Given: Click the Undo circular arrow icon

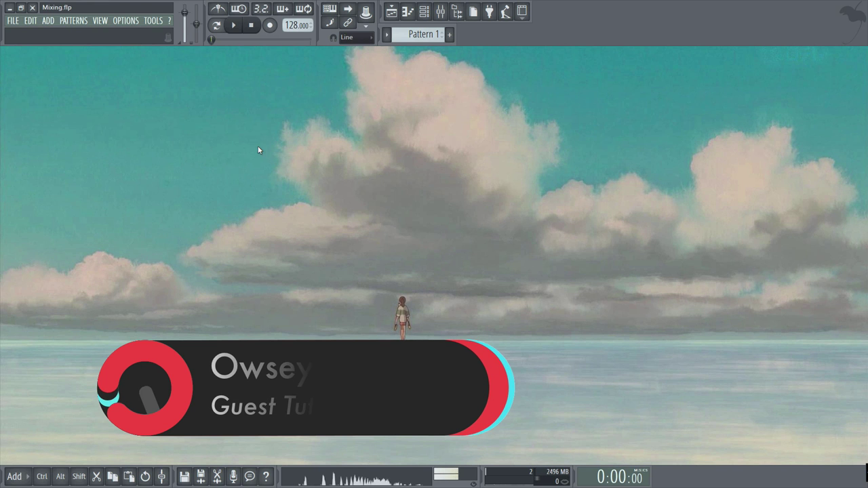Looking at the screenshot, I should tap(145, 476).
